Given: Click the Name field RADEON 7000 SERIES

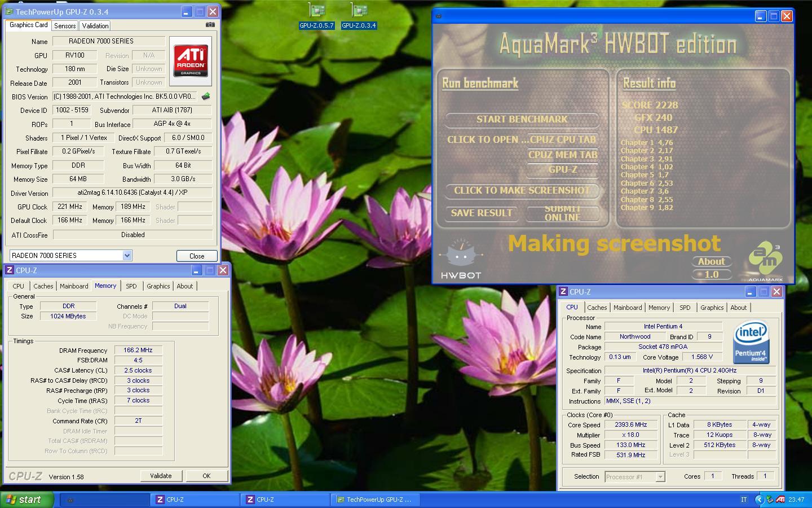Looking at the screenshot, I should (x=109, y=41).
